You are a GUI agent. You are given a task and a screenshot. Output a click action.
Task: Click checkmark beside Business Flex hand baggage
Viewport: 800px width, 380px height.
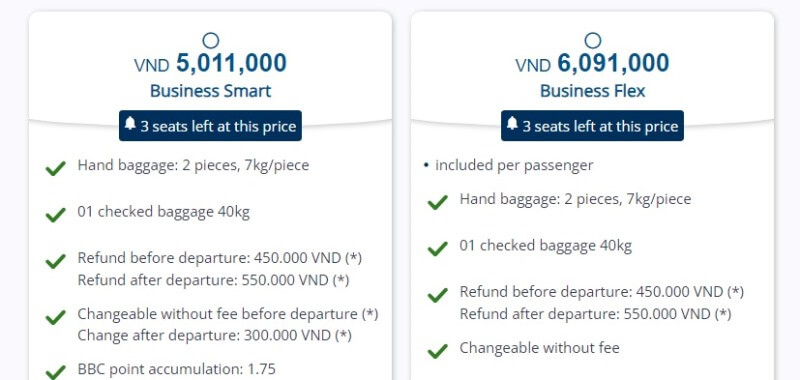[x=438, y=202]
